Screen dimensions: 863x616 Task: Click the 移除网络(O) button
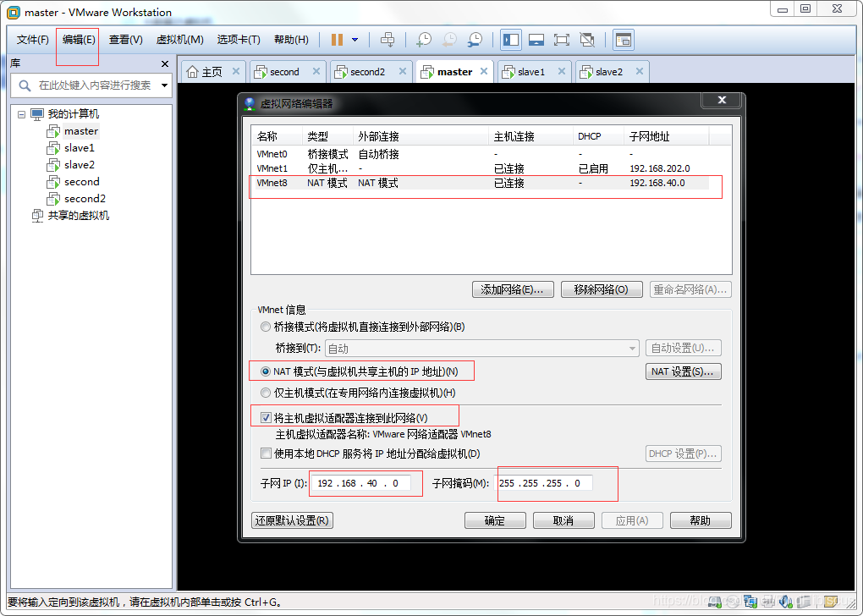tap(602, 289)
